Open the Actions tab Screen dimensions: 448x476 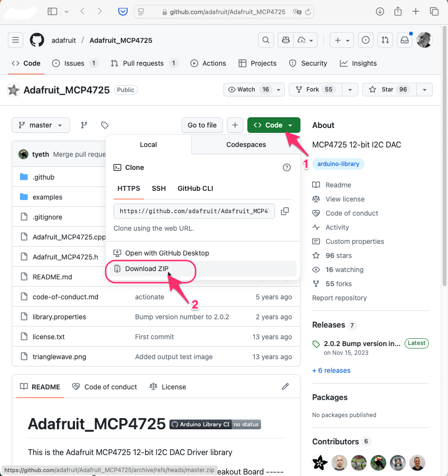208,63
